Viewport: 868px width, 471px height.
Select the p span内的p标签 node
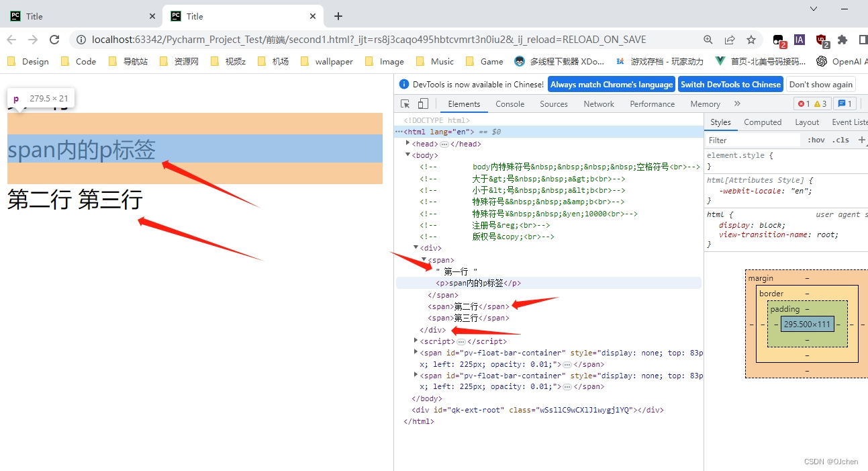[548, 283]
